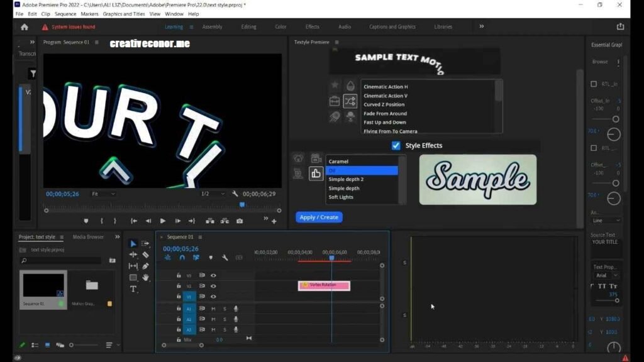Image resolution: width=644 pixels, height=362 pixels.
Task: Go to the Home screen icon
Action: click(x=25, y=27)
